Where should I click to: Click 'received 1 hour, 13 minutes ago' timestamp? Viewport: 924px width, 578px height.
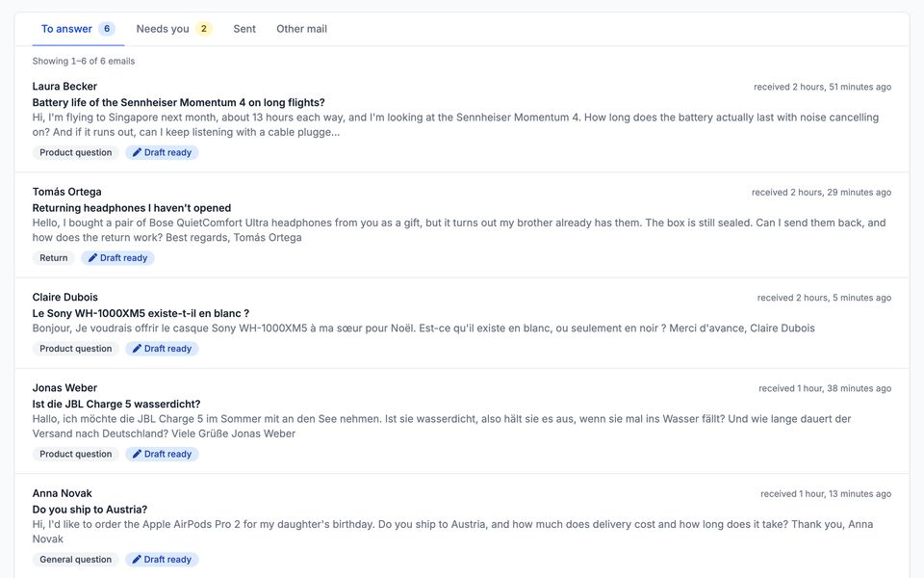pos(826,494)
